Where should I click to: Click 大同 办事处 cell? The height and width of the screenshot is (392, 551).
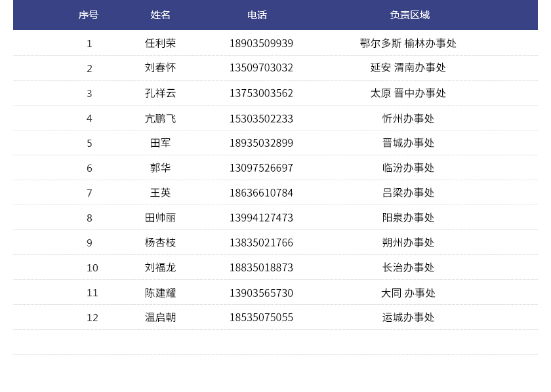[x=408, y=293]
